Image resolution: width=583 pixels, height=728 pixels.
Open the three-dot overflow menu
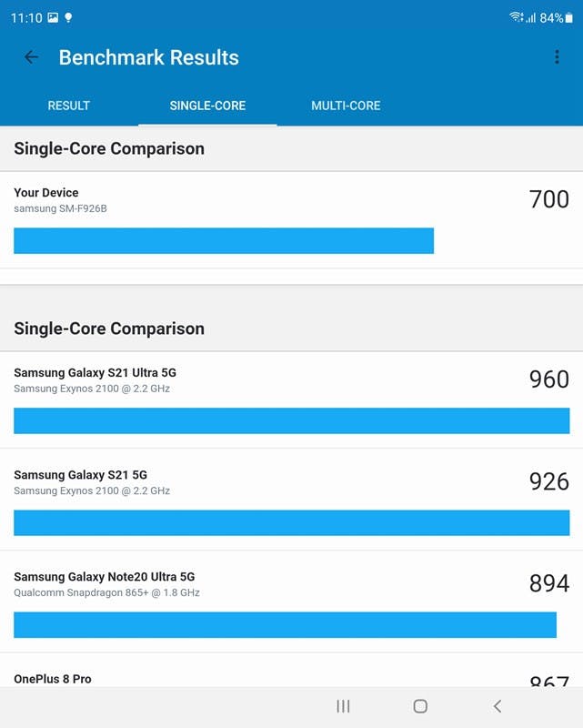pyautogui.click(x=557, y=57)
